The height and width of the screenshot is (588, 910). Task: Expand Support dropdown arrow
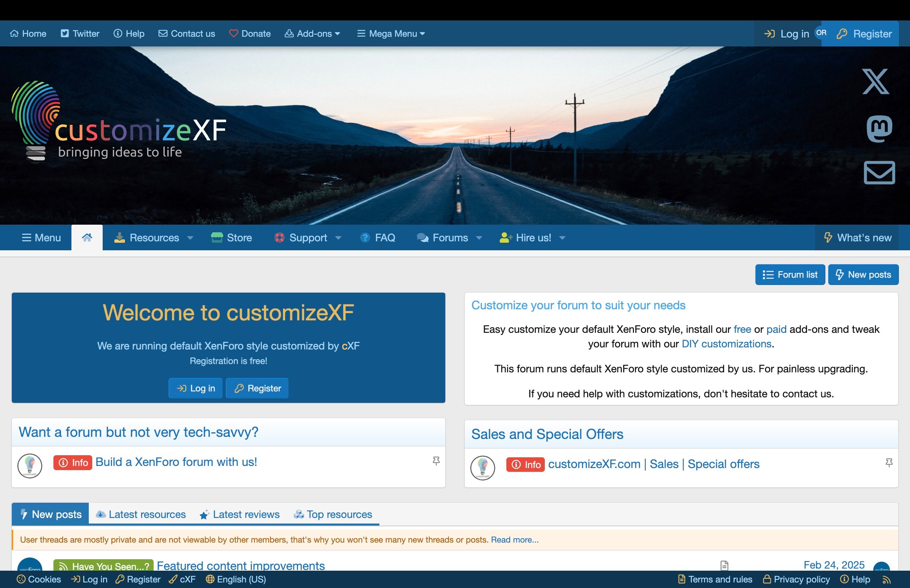[338, 238]
